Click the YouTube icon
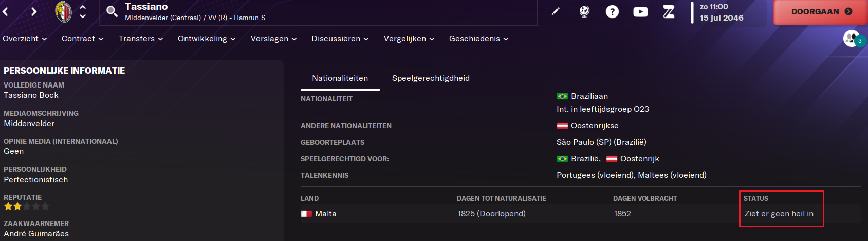The height and width of the screenshot is (241, 868). [640, 11]
